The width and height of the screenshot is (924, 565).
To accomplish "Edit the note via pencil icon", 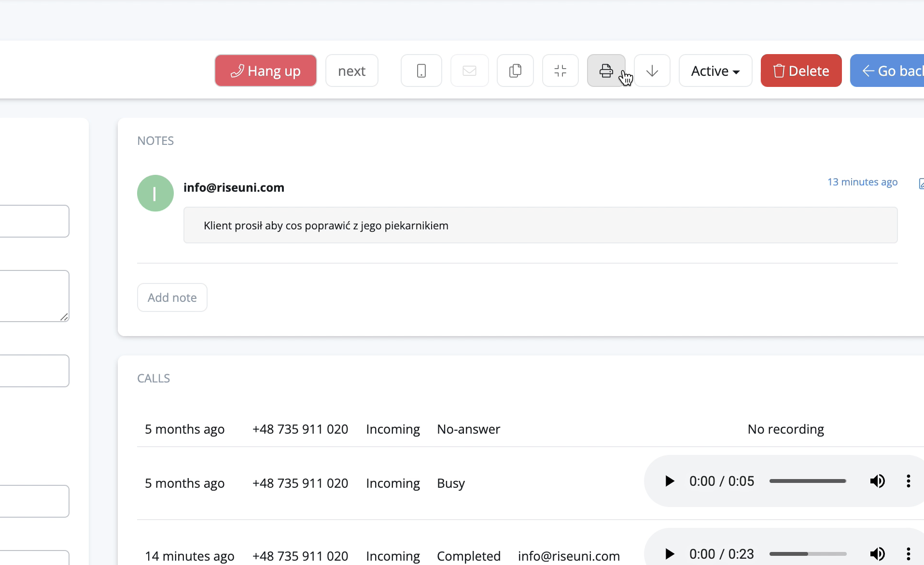I will click(921, 184).
